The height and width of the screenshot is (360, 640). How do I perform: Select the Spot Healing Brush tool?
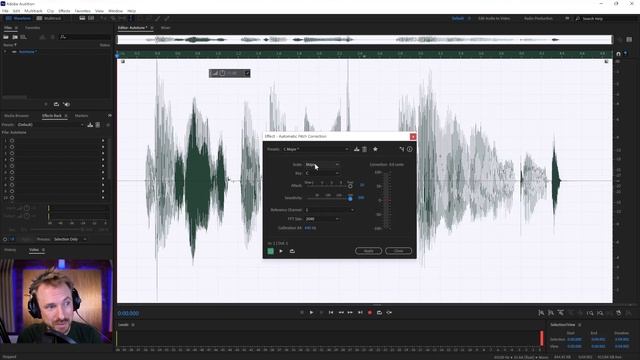(x=167, y=18)
